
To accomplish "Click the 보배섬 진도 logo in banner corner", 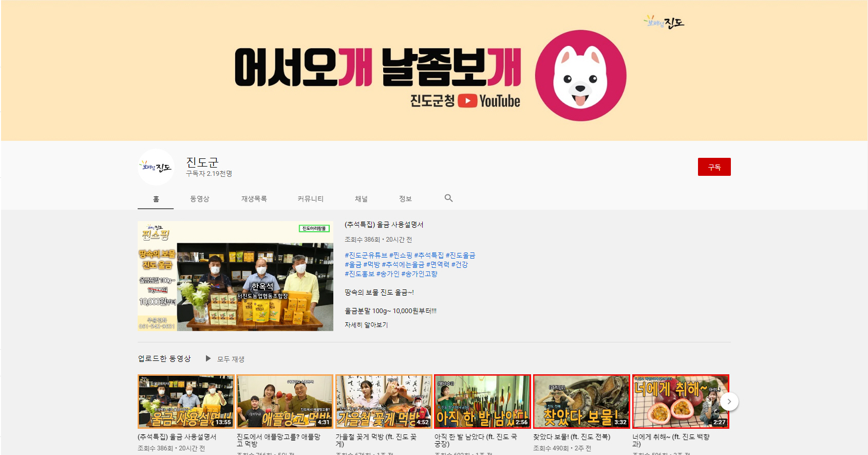I will coord(664,22).
